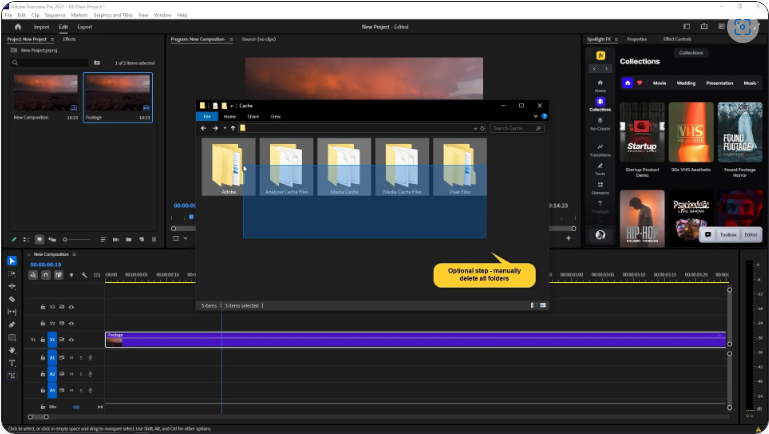This screenshot has height=434, width=769.
Task: Solo audio track A2
Action: click(x=81, y=374)
